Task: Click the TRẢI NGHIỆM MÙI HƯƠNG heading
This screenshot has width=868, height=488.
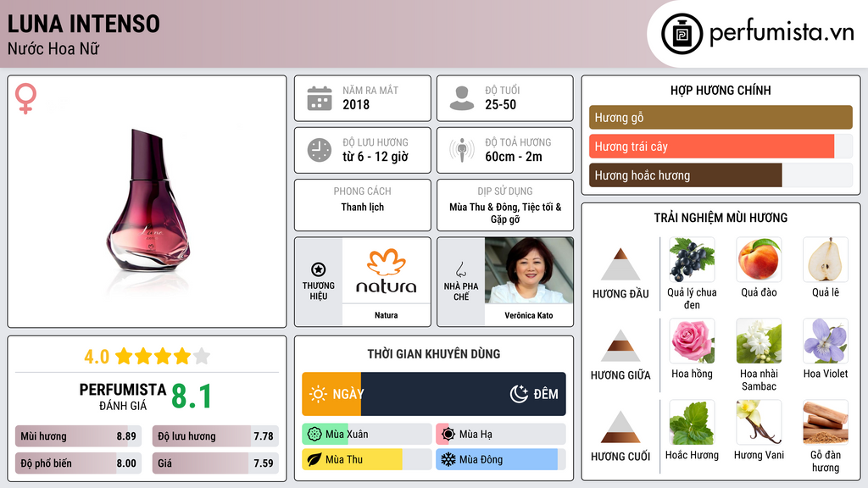Action: (721, 218)
